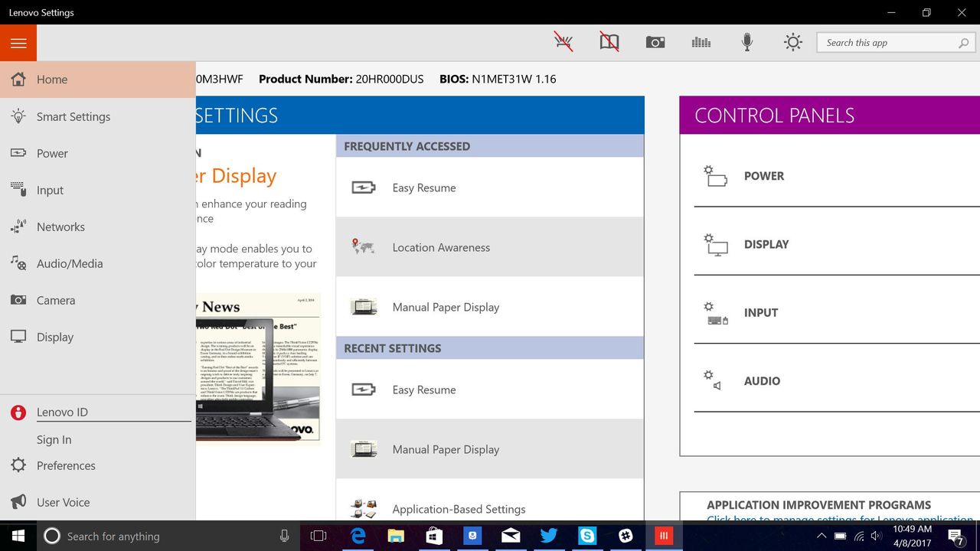Open Twitter from the taskbar
Image resolution: width=980 pixels, height=551 pixels.
[549, 536]
